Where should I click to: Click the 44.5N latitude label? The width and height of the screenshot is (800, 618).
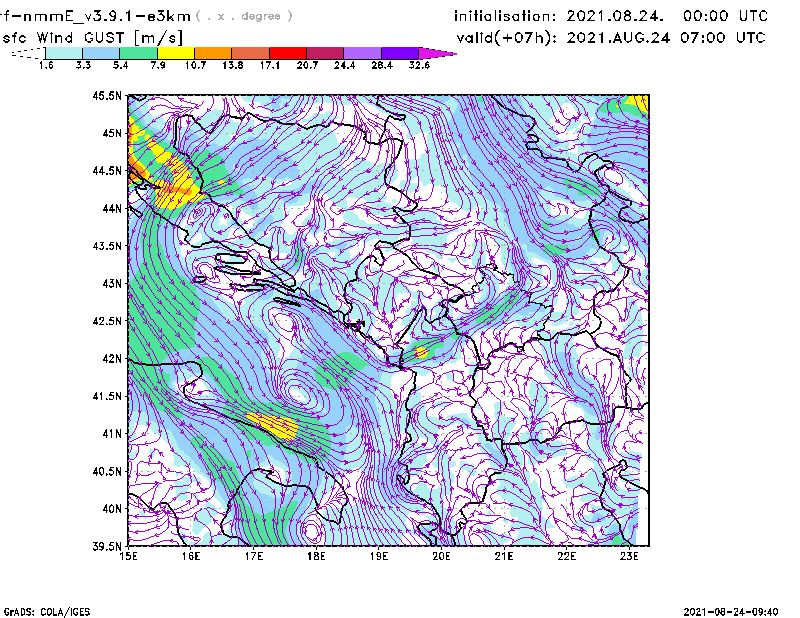point(107,170)
